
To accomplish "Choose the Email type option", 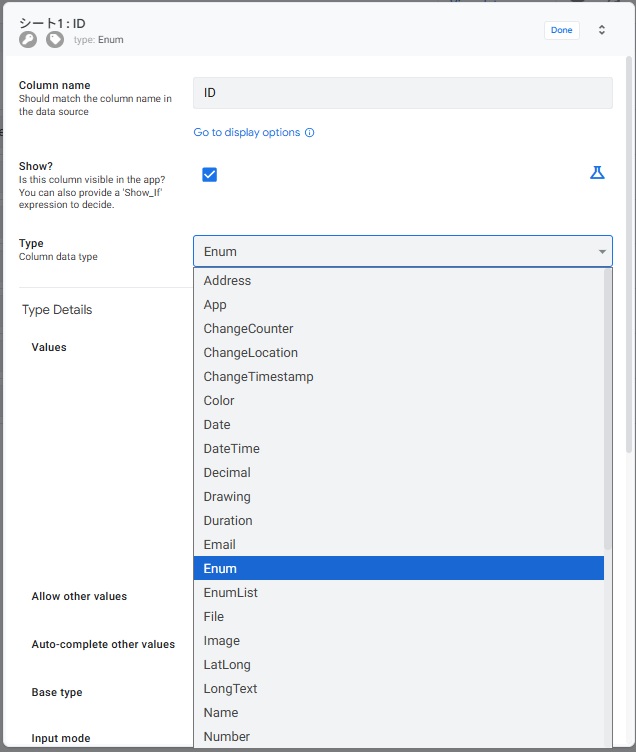I will click(x=220, y=545).
